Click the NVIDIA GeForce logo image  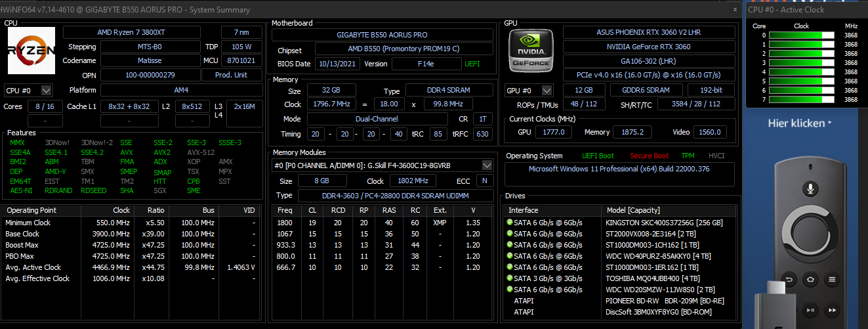[531, 52]
